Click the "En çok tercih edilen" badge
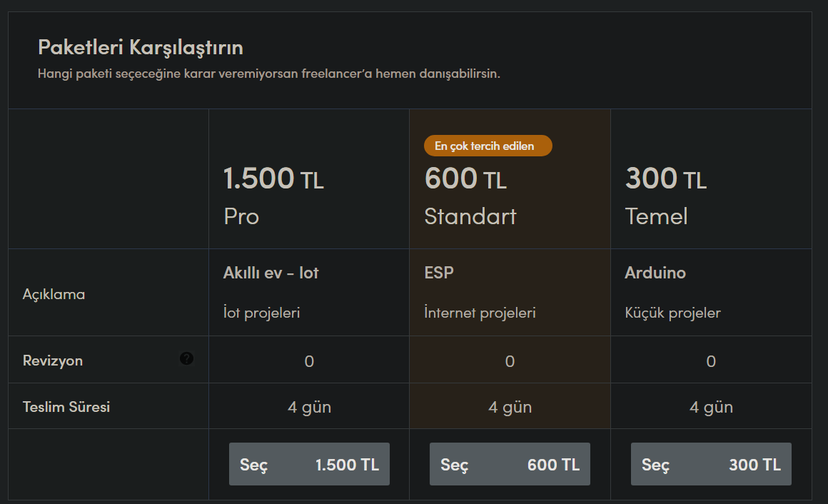Screen dimensions: 828x504 click(x=488, y=146)
